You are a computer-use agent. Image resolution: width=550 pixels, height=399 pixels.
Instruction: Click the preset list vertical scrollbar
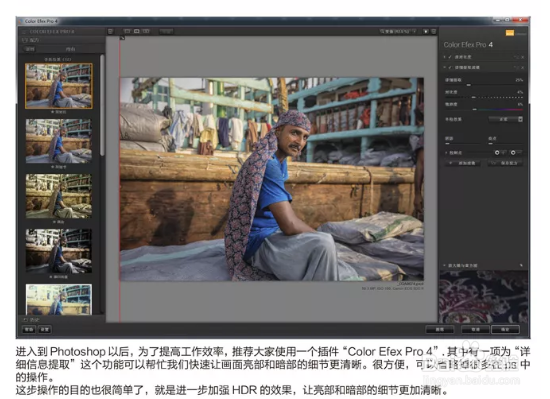click(x=102, y=105)
